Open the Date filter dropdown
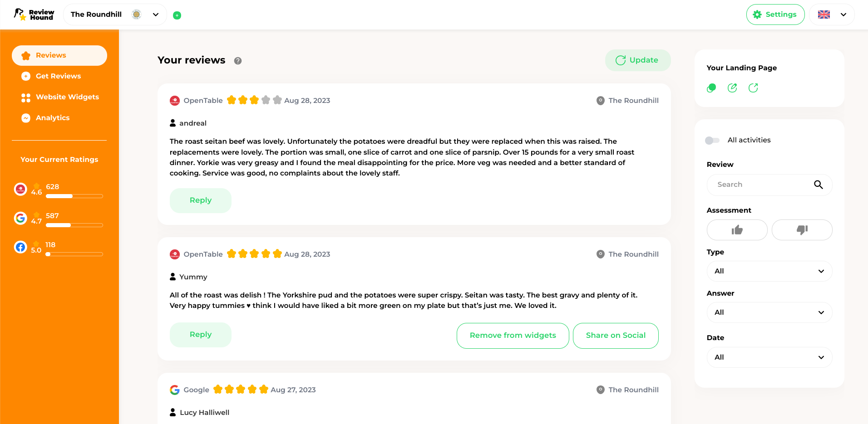 [769, 357]
